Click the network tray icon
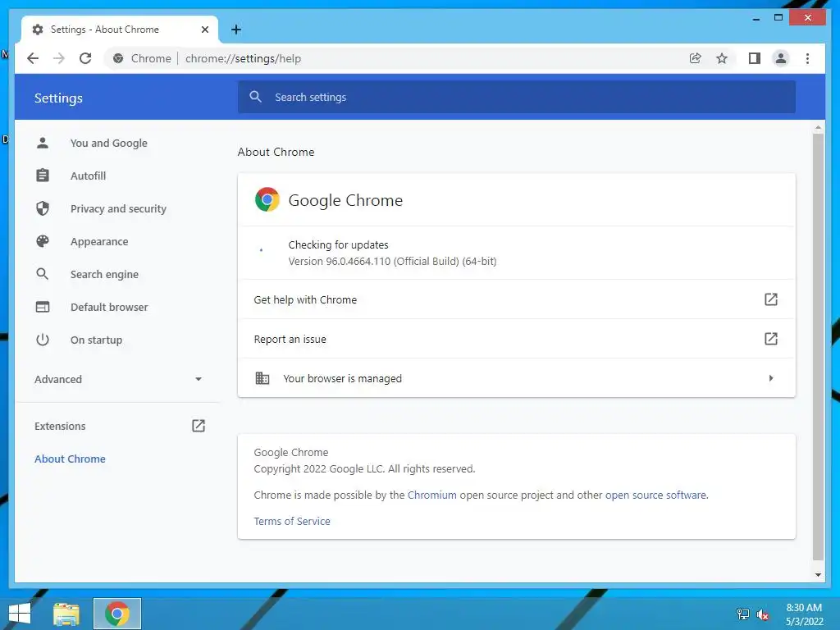 point(743,614)
